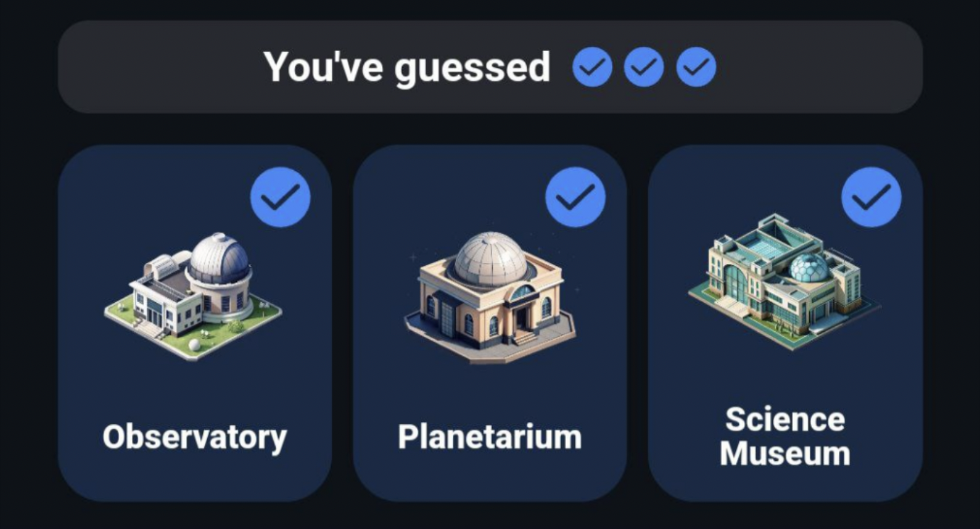The image size is (980, 529).
Task: Click the "Science Museum" card label
Action: tap(785, 436)
